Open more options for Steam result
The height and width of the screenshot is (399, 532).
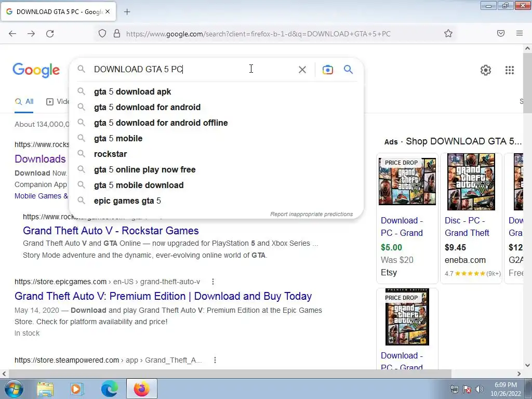[x=215, y=360]
